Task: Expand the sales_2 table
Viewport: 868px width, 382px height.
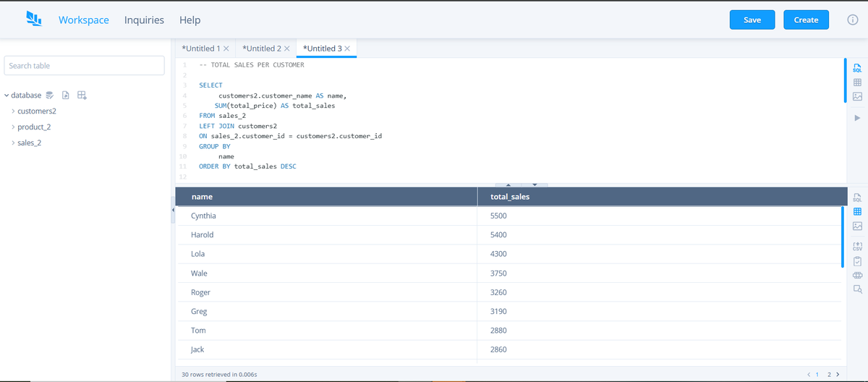Action: [x=13, y=143]
